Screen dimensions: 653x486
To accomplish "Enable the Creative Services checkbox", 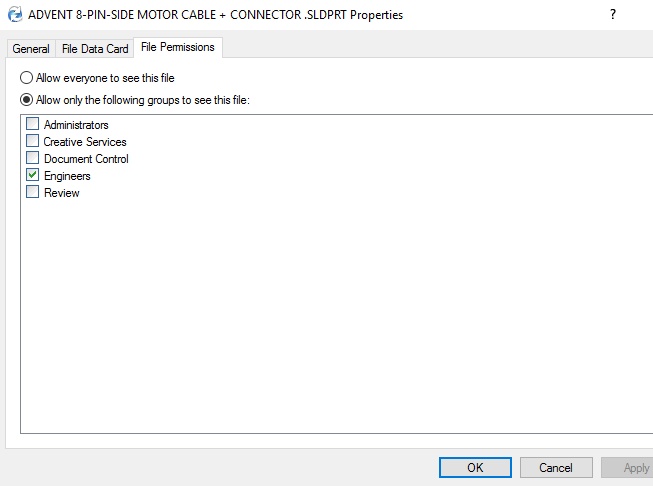I will coord(32,141).
